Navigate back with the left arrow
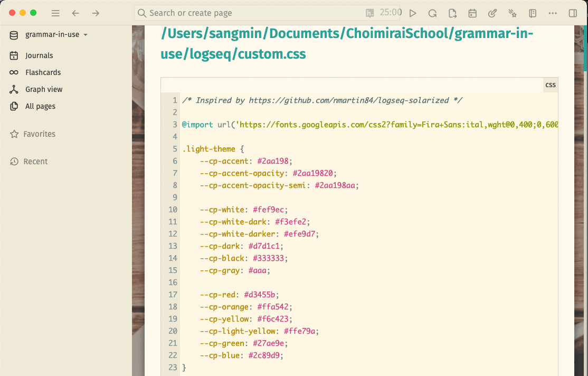The image size is (588, 376). (75, 13)
